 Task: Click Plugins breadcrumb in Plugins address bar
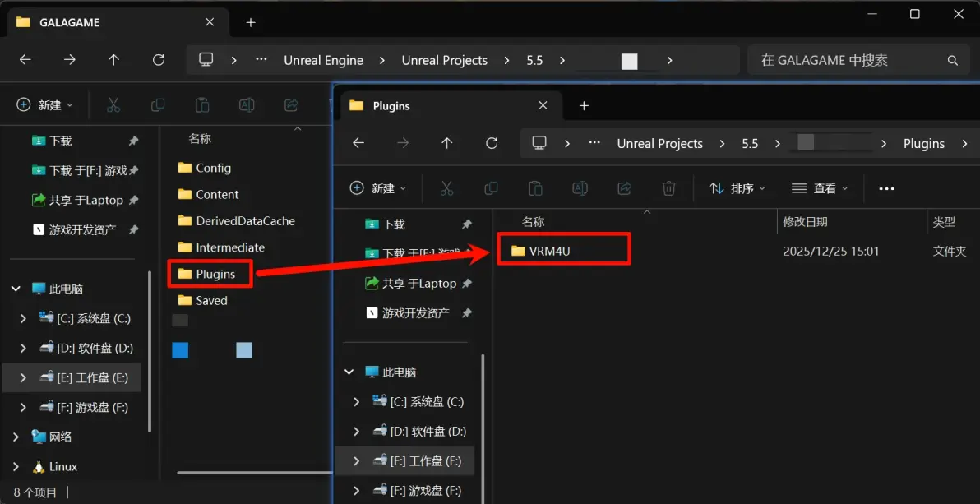(924, 144)
